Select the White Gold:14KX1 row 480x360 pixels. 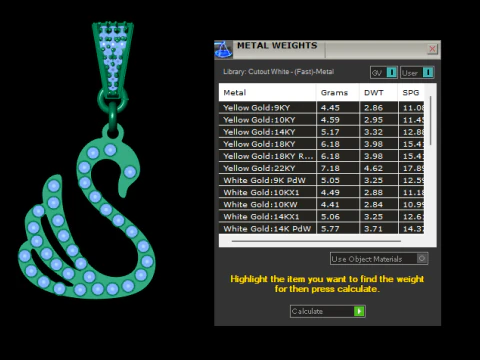322,217
